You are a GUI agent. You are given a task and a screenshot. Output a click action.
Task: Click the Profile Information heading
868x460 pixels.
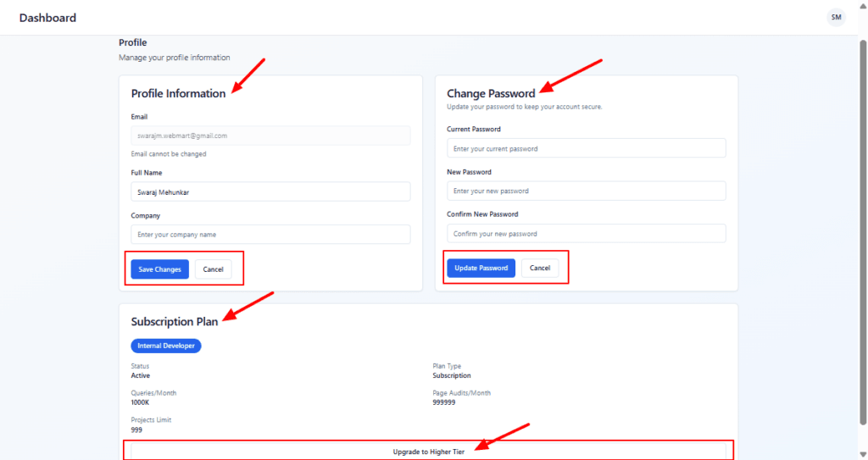(x=178, y=93)
